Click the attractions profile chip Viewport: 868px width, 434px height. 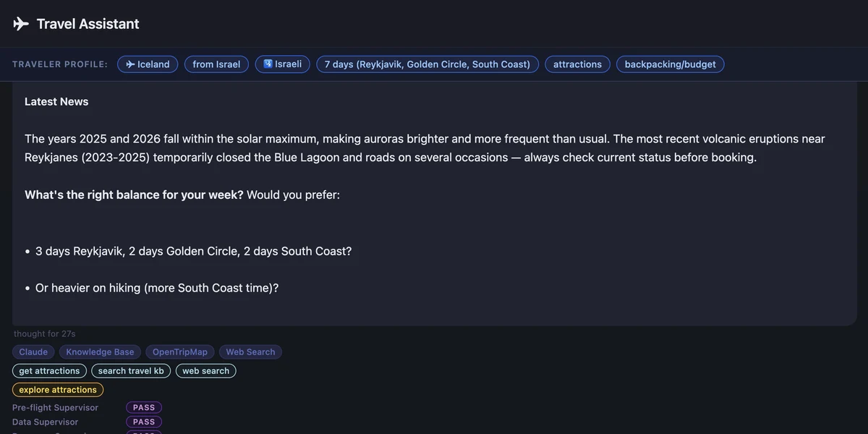point(577,64)
